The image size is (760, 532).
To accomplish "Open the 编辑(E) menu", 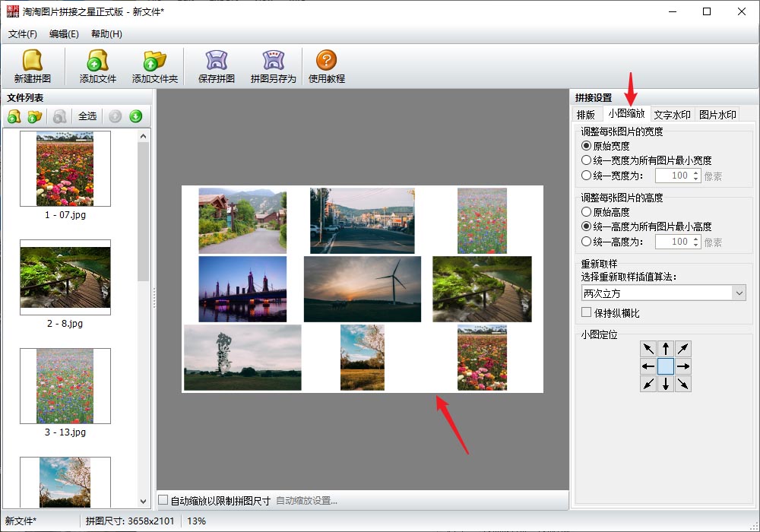I will coord(64,34).
